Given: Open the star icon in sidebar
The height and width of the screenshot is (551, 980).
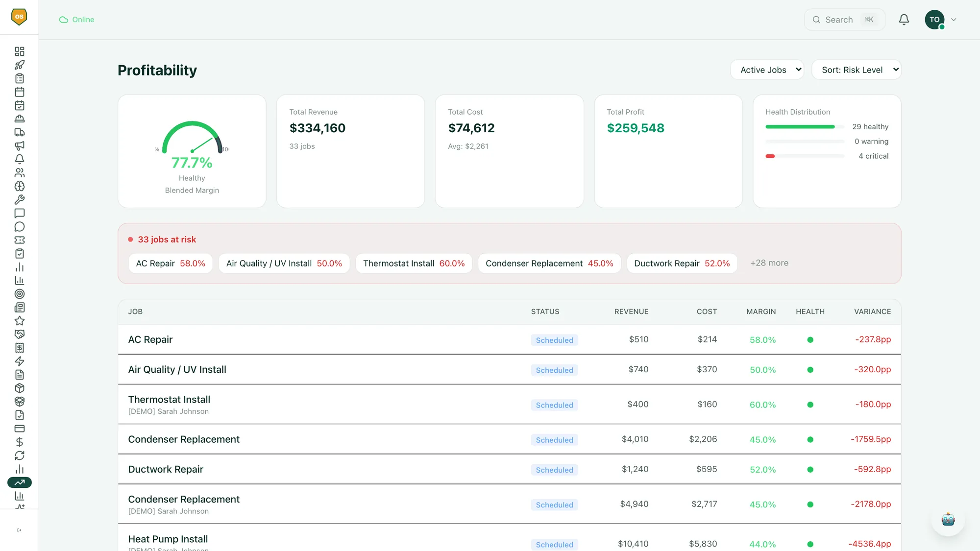Looking at the screenshot, I should tap(20, 321).
